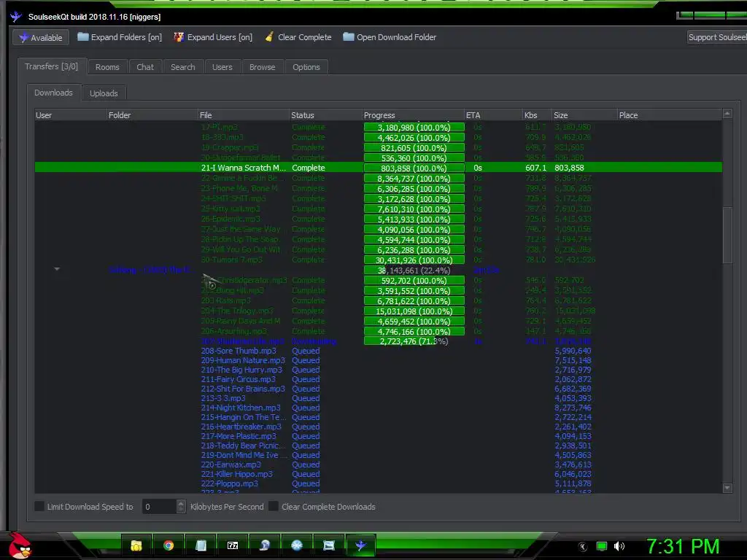Open 7-Zip from the taskbar
This screenshot has height=560, width=747.
[x=233, y=545]
